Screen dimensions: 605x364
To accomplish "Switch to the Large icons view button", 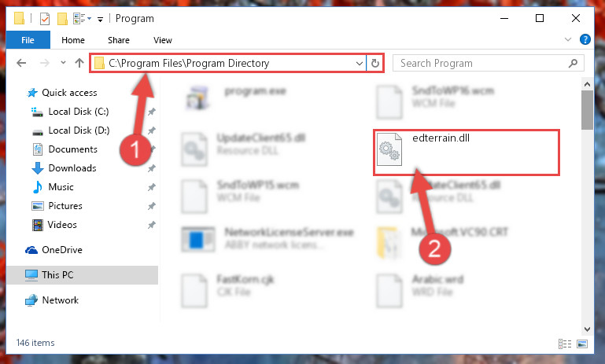I will pyautogui.click(x=582, y=344).
